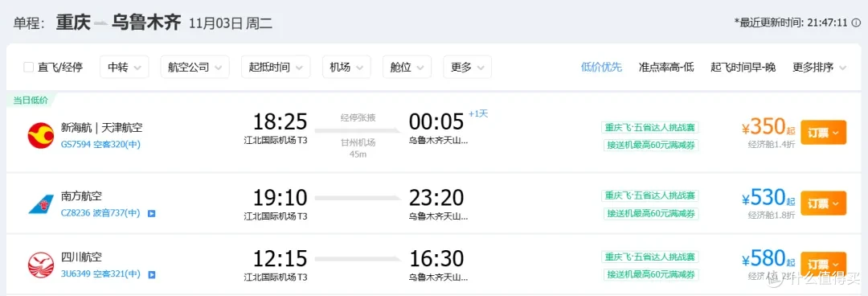Screen dimensions: 868x296
Task: Click the China Southern Airlines logo icon
Action: 41,204
